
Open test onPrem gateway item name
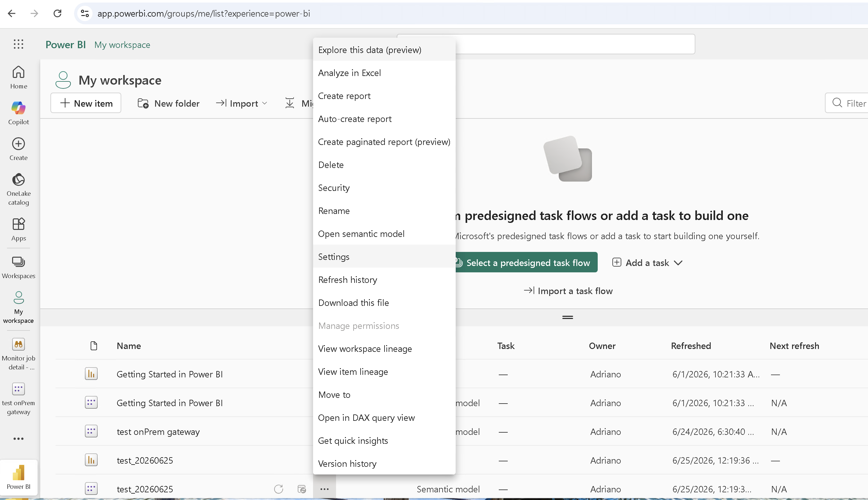[158, 432]
